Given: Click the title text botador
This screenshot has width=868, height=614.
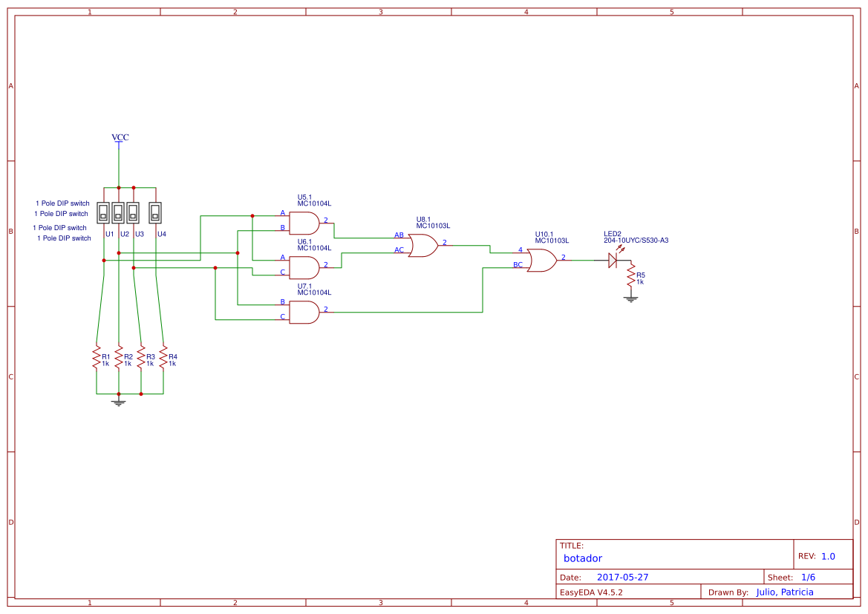Looking at the screenshot, I should point(583,558).
